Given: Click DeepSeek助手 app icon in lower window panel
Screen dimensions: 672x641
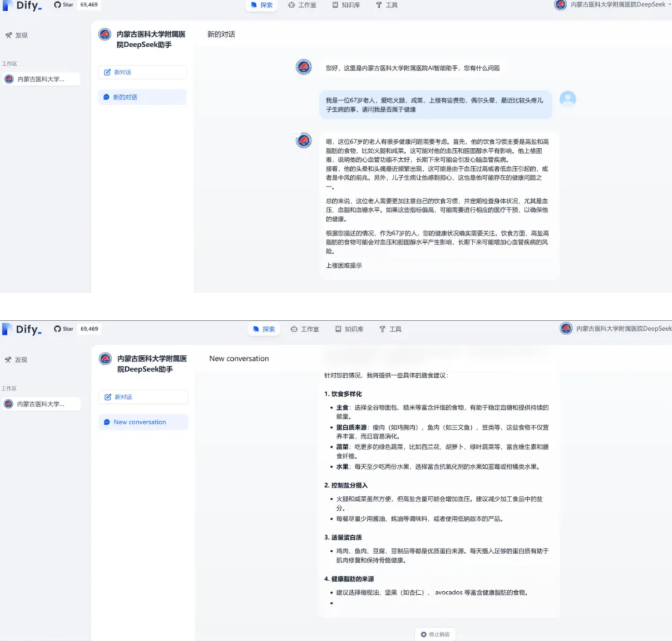Looking at the screenshot, I should click(105, 359).
